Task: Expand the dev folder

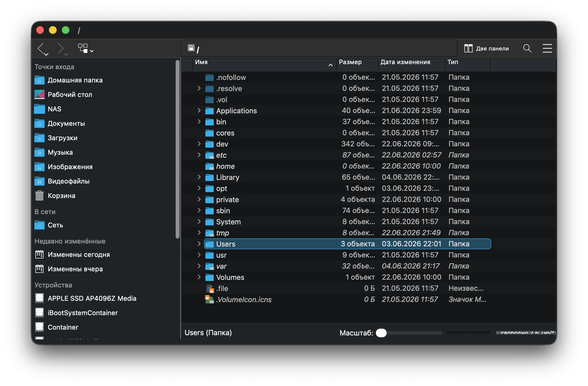Action: pyautogui.click(x=199, y=144)
